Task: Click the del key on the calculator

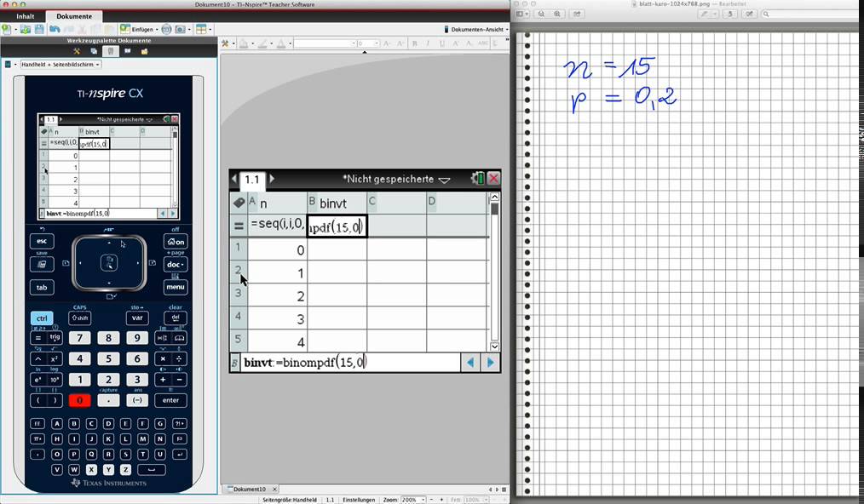Action: pyautogui.click(x=176, y=318)
